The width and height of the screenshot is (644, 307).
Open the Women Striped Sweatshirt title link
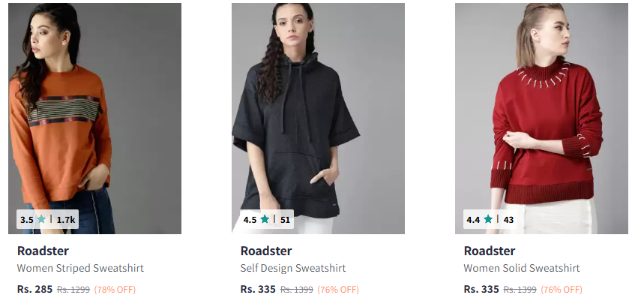(x=80, y=269)
